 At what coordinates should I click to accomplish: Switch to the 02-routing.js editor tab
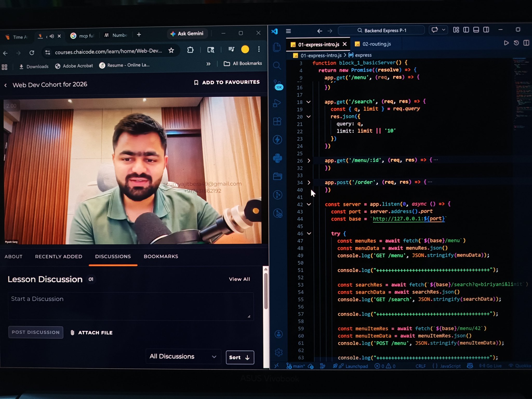pos(376,44)
